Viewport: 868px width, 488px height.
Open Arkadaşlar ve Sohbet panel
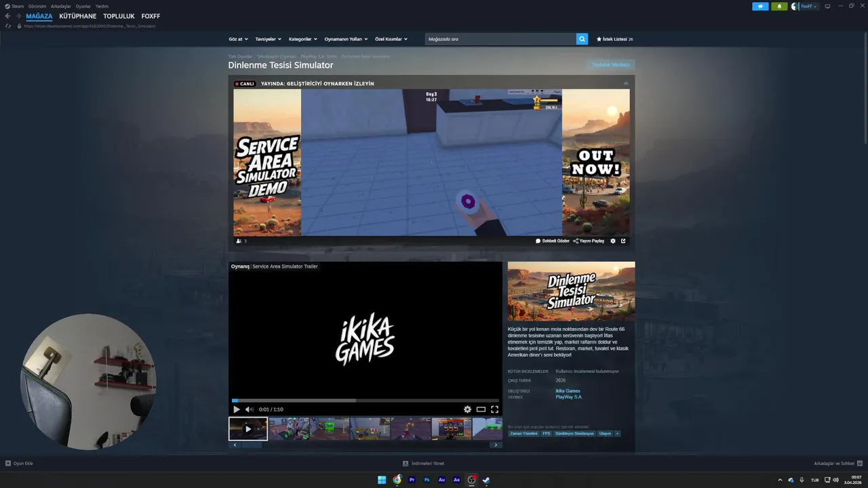point(838,464)
